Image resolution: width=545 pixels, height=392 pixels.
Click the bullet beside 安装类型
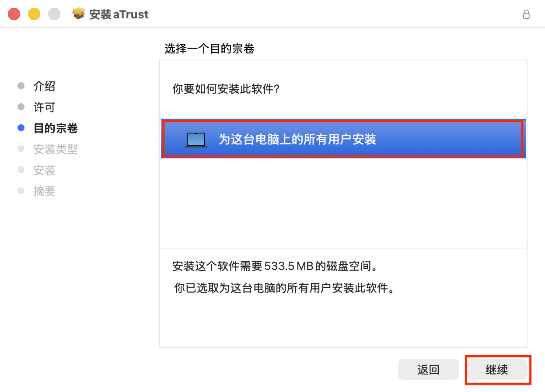[x=21, y=149]
